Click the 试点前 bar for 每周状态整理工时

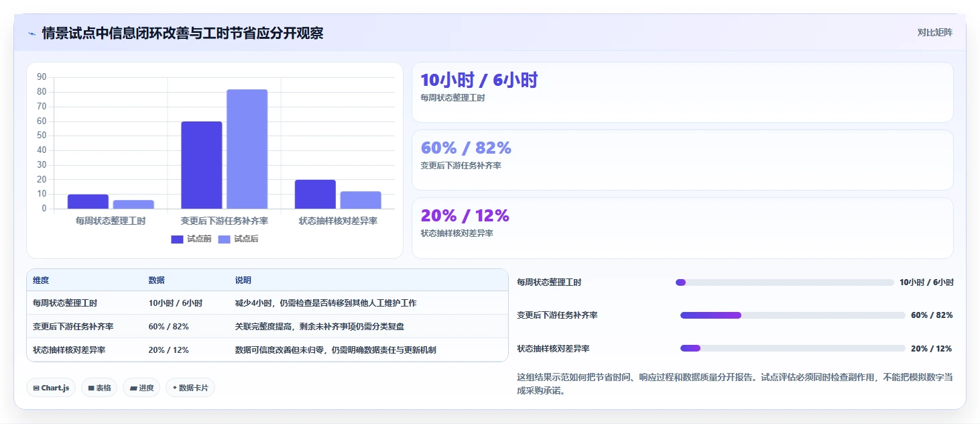pyautogui.click(x=88, y=201)
